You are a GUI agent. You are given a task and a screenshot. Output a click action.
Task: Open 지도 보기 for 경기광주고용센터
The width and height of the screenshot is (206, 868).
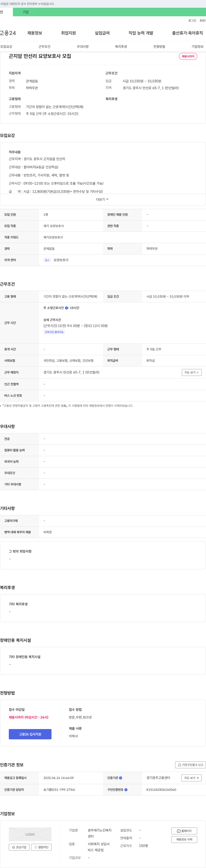click(x=191, y=778)
